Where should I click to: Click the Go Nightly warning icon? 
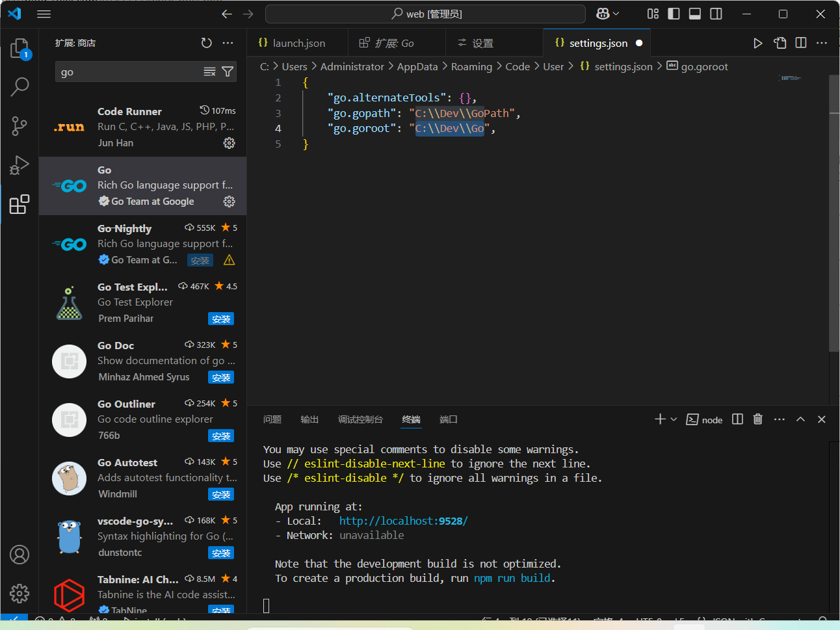pos(229,260)
